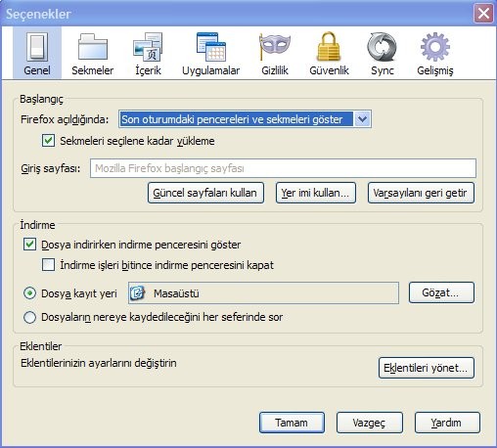Image resolution: width=497 pixels, height=448 pixels.
Task: Open Yer imi kullan dialog
Action: coord(316,193)
